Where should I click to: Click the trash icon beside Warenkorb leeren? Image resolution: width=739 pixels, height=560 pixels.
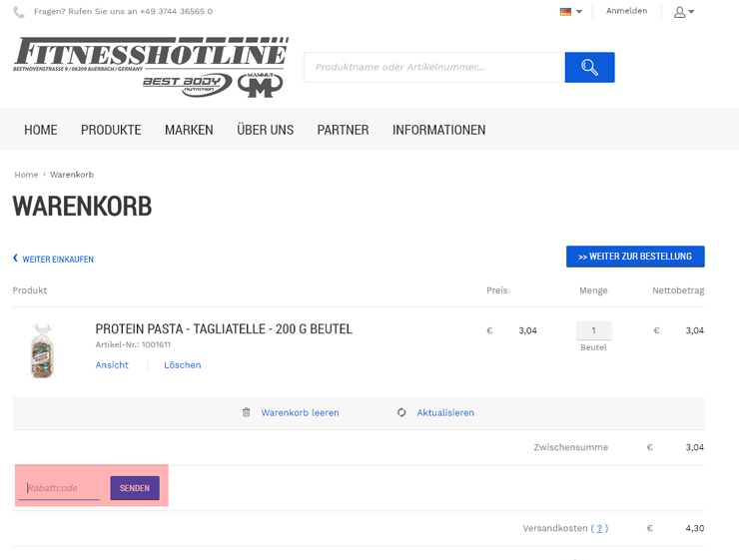click(x=246, y=412)
